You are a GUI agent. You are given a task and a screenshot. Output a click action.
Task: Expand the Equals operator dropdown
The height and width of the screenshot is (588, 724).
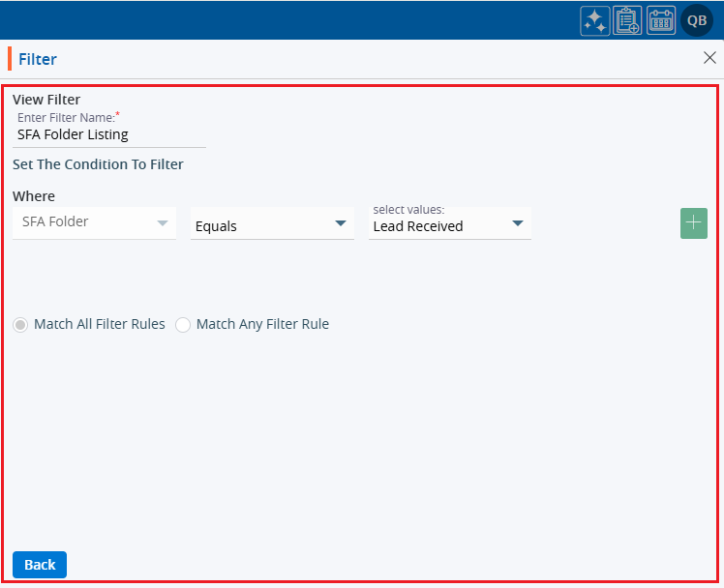pos(272,225)
